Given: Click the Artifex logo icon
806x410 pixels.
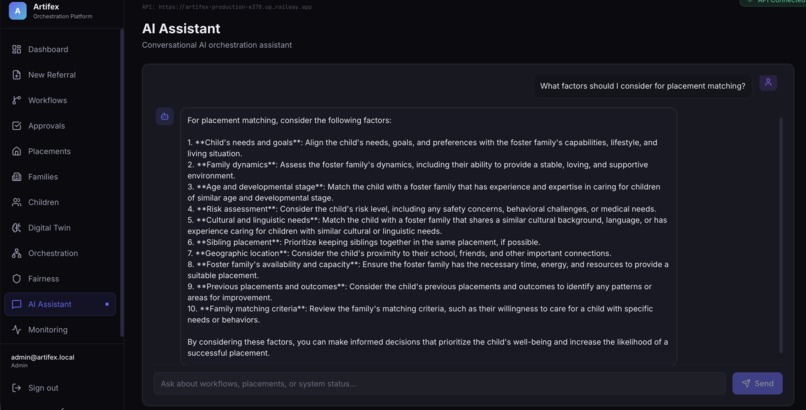Looking at the screenshot, I should [x=17, y=10].
